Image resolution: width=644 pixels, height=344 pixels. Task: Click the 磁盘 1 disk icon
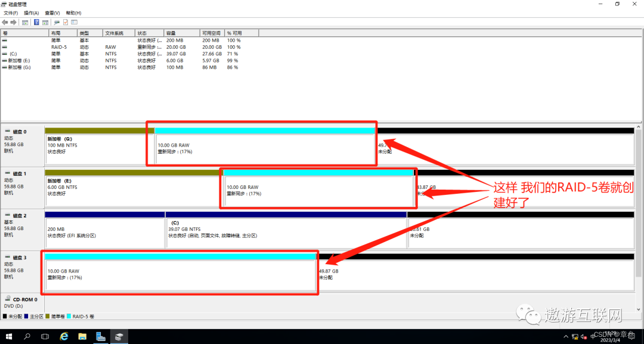tap(8, 173)
